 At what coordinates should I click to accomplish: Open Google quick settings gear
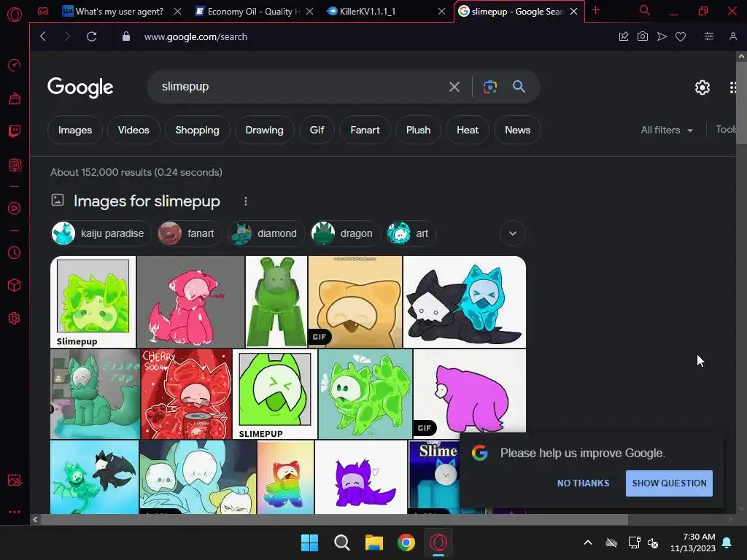703,87
